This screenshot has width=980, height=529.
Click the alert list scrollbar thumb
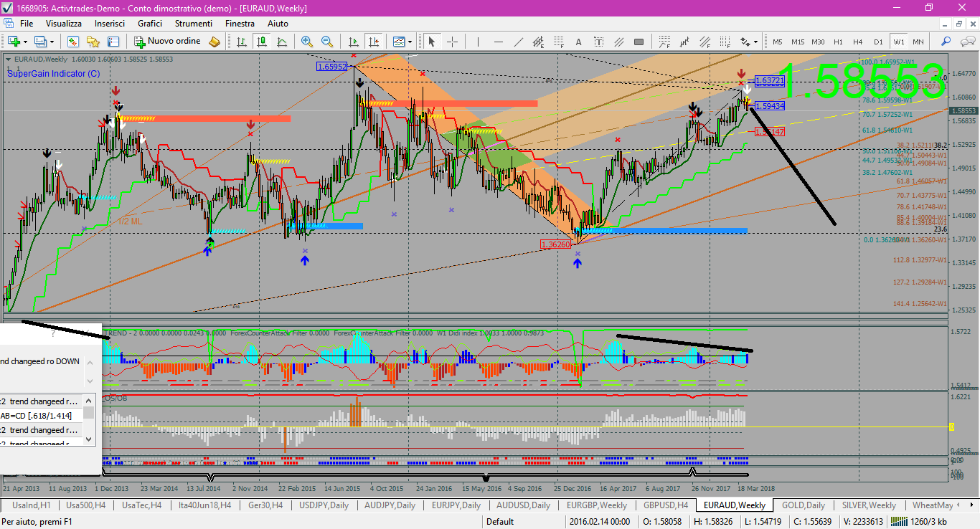89,413
